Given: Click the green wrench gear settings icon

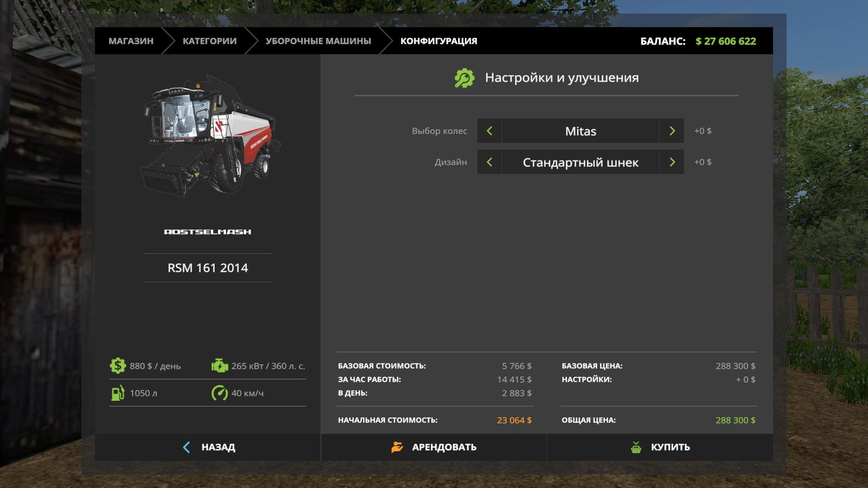Looking at the screenshot, I should click(x=464, y=78).
